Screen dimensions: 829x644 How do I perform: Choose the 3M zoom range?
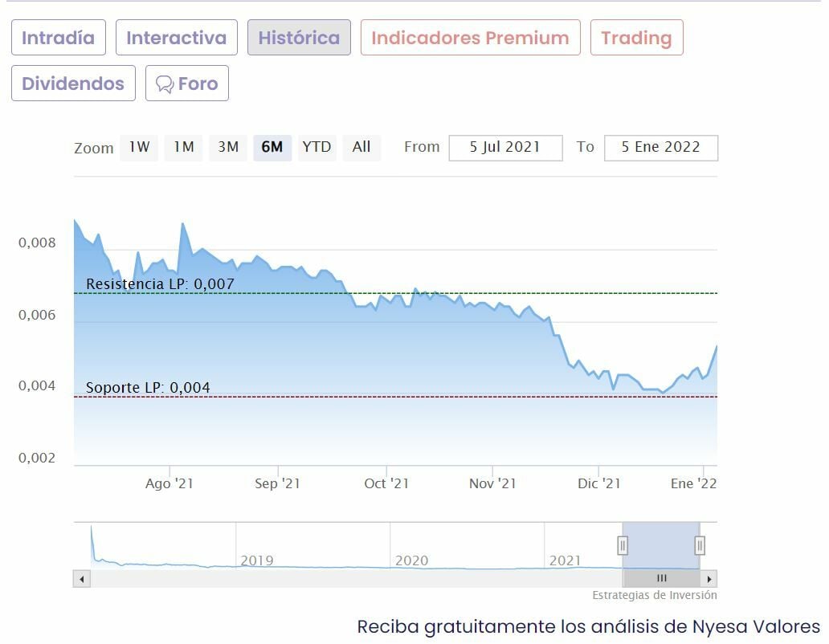[228, 148]
